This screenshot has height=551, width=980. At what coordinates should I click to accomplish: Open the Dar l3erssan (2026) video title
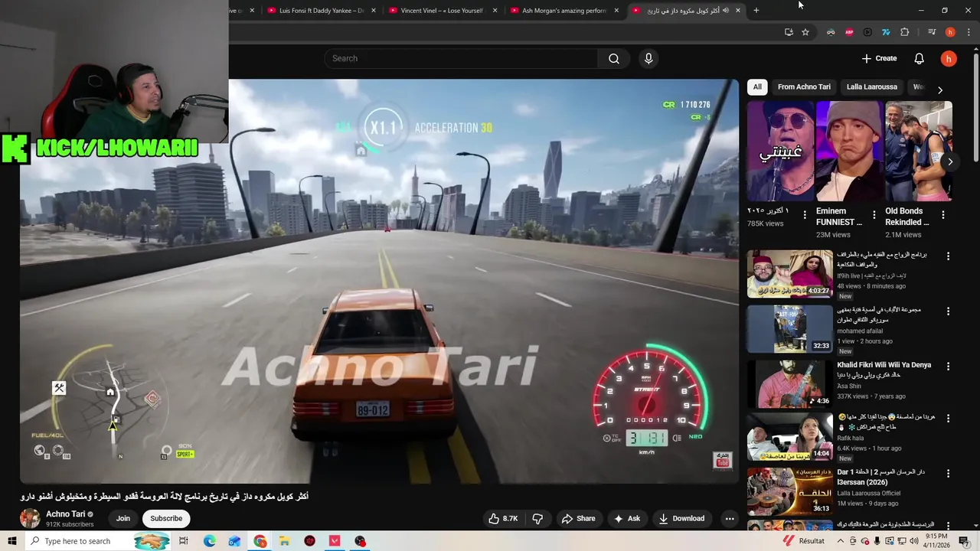point(881,477)
